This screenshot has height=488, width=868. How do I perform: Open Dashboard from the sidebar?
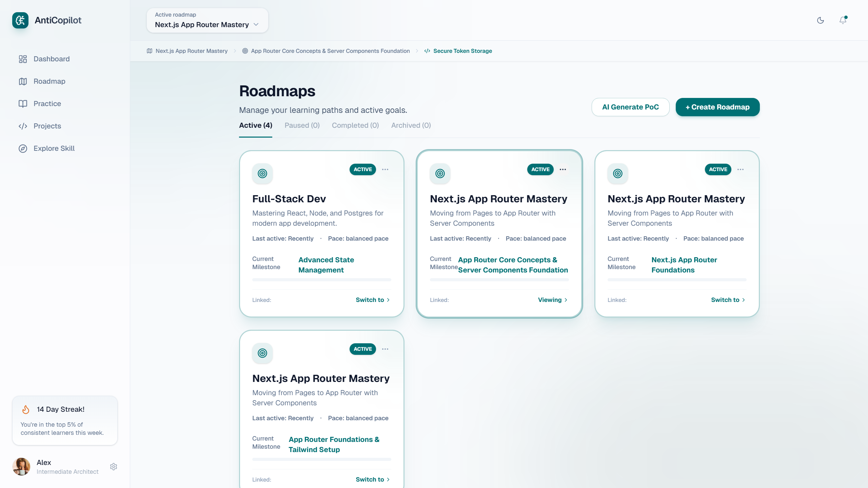(x=65, y=59)
